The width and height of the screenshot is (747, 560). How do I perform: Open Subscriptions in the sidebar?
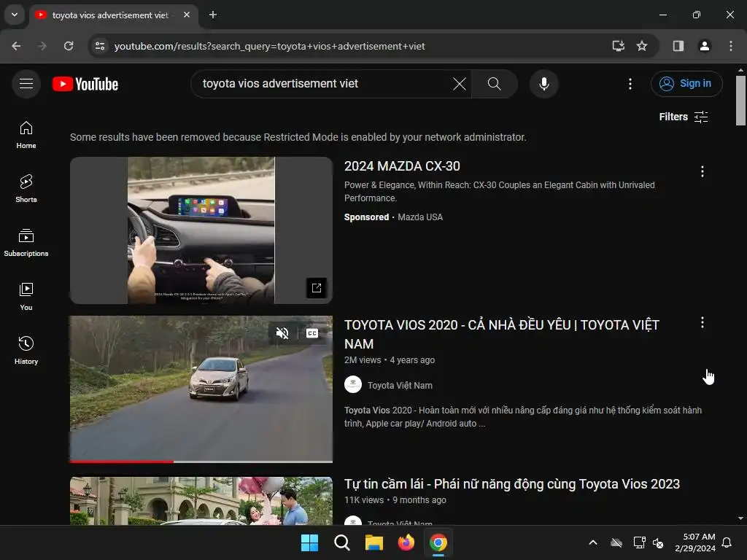(x=26, y=242)
